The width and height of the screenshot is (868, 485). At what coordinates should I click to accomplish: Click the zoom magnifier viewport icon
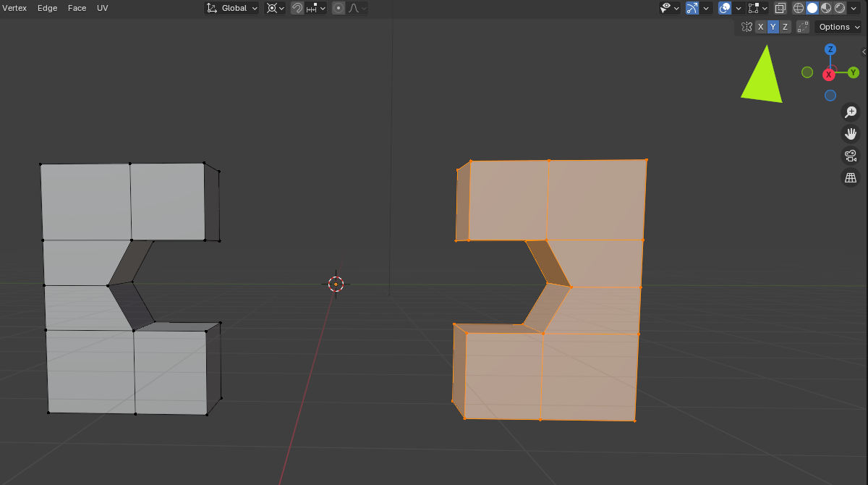pyautogui.click(x=851, y=112)
